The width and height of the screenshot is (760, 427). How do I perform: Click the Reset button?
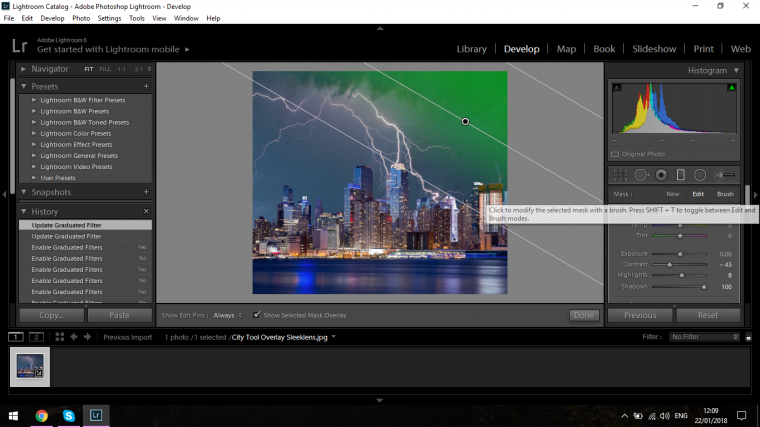click(x=708, y=315)
